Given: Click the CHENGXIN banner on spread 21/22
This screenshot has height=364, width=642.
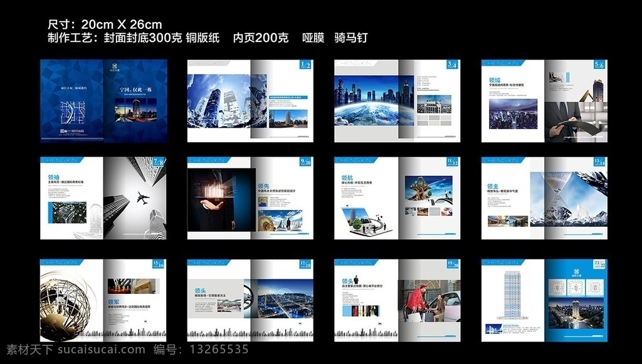Looking at the screenshot, I should tap(503, 262).
